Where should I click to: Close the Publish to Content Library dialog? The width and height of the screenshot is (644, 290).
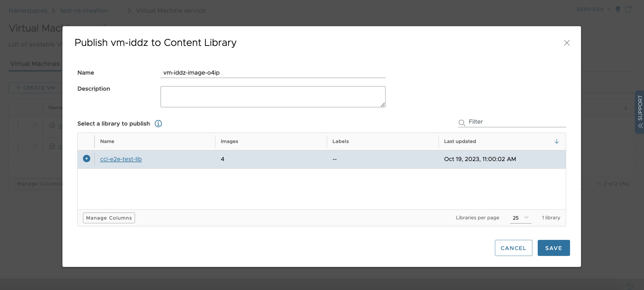(567, 43)
